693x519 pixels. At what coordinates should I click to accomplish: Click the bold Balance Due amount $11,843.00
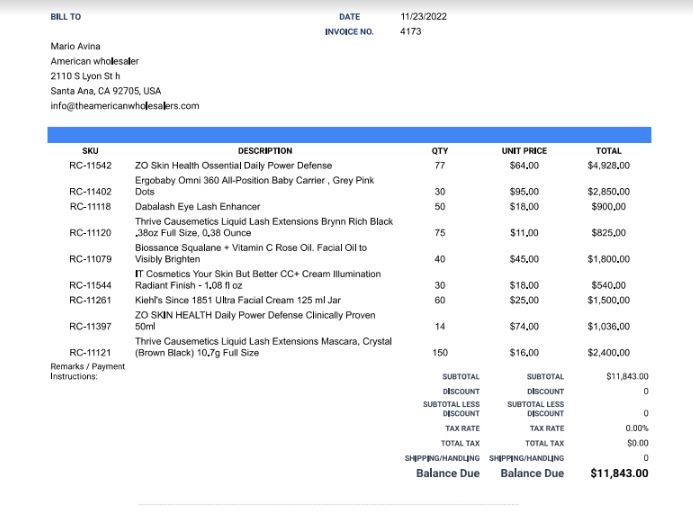pos(619,473)
